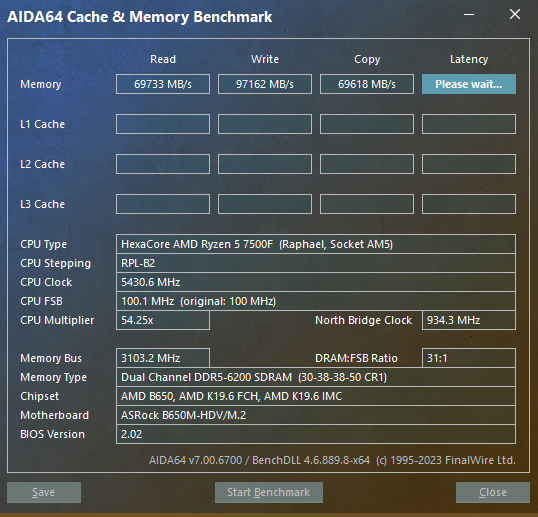The image size is (538, 517).
Task: Click the Latency column header
Action: pyautogui.click(x=469, y=60)
